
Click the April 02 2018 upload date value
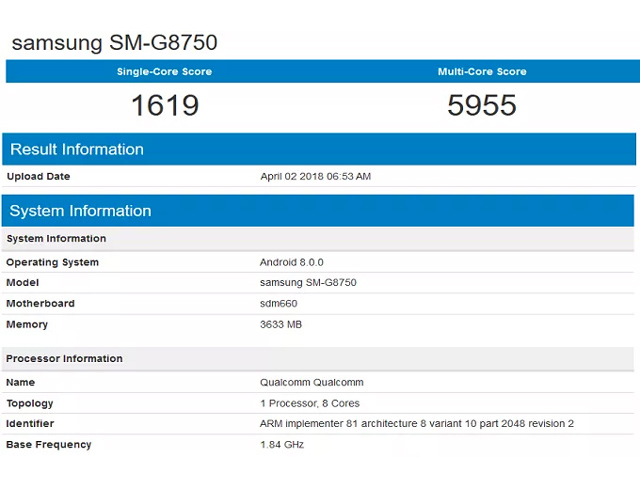tap(316, 176)
